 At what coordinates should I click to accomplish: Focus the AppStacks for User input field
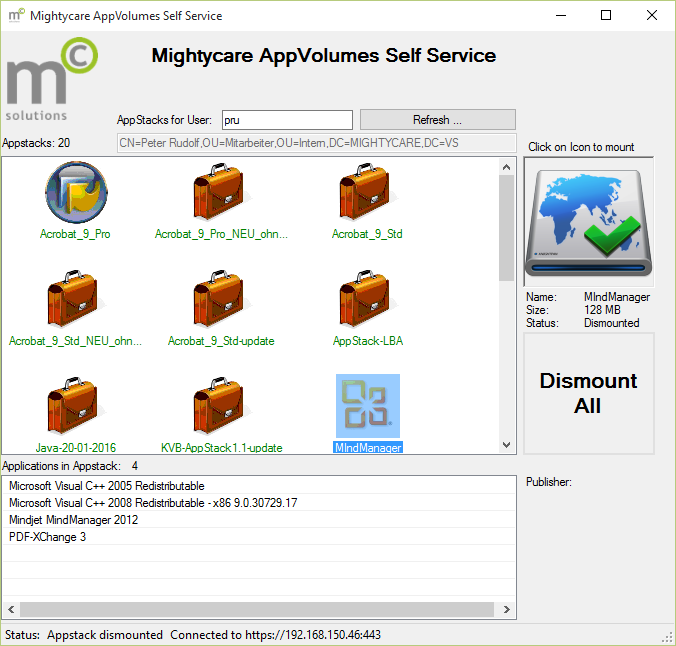[x=287, y=120]
